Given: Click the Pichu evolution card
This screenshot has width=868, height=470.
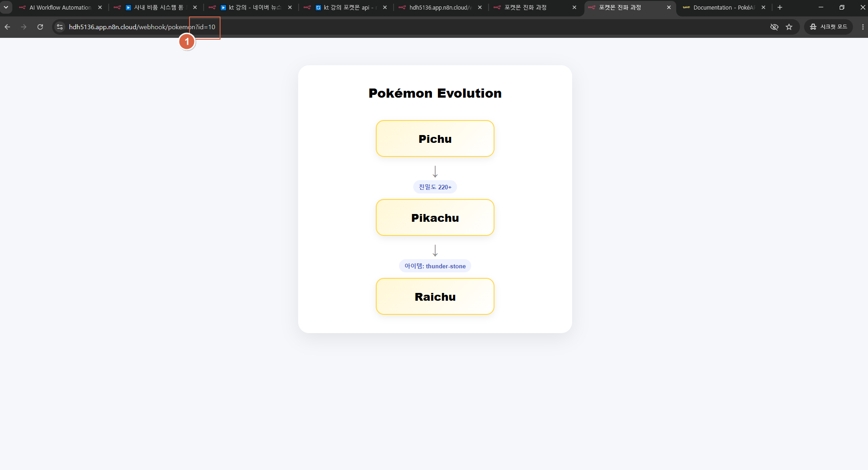Looking at the screenshot, I should tap(435, 139).
